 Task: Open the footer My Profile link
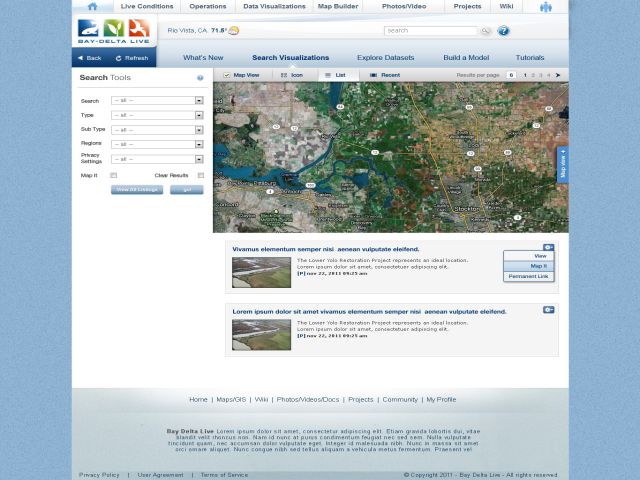point(441,400)
